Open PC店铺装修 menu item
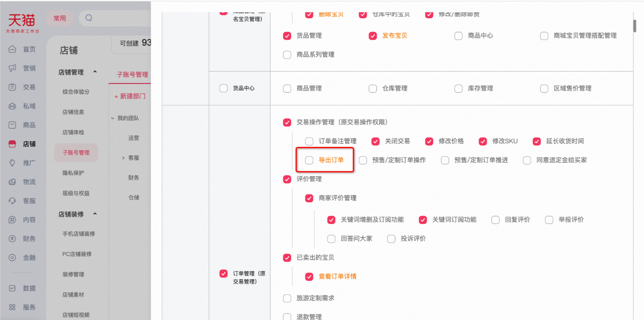Screen dimensions: 644x320 click(77, 254)
